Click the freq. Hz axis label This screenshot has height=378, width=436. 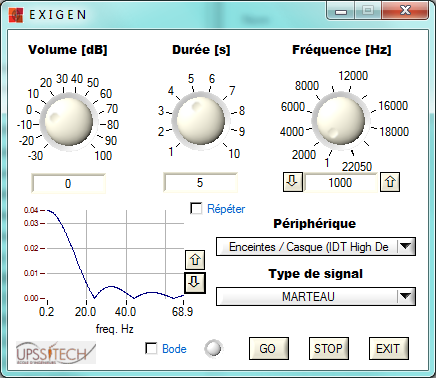click(115, 329)
